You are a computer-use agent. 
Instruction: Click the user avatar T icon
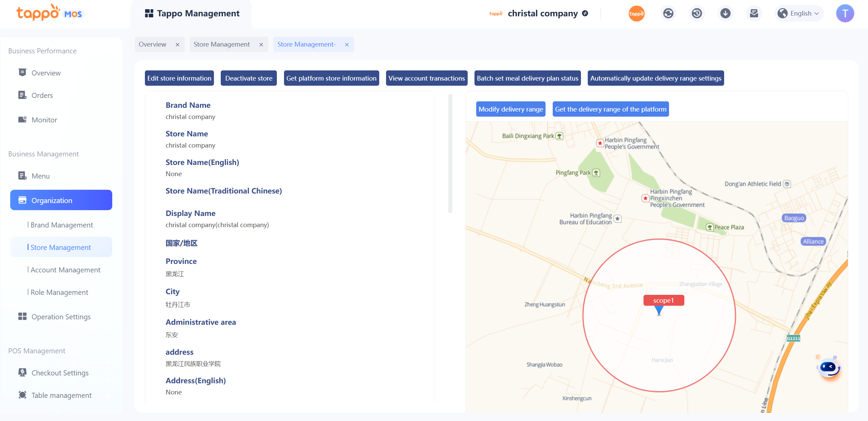click(x=845, y=14)
